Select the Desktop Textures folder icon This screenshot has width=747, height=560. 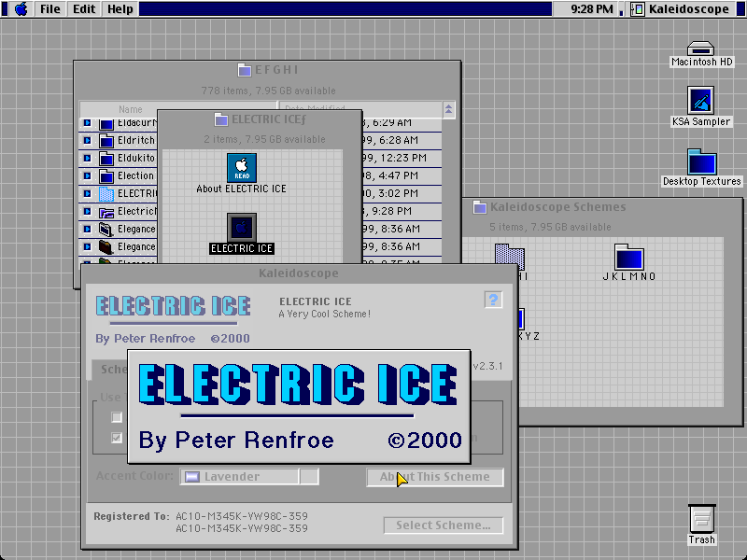[702, 161]
